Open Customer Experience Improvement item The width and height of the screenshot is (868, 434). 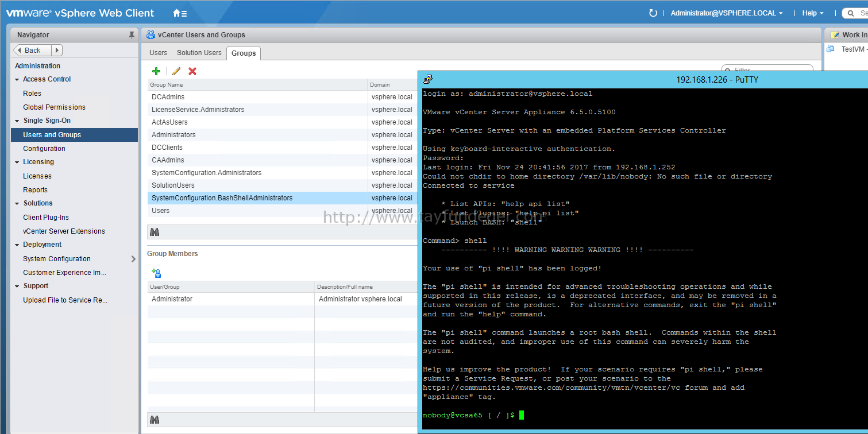pyautogui.click(x=64, y=273)
